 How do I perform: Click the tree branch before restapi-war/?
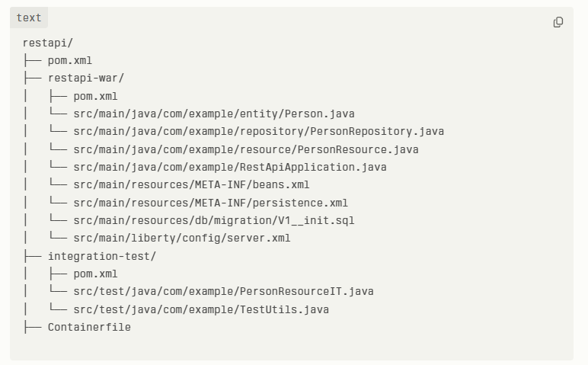click(33, 78)
